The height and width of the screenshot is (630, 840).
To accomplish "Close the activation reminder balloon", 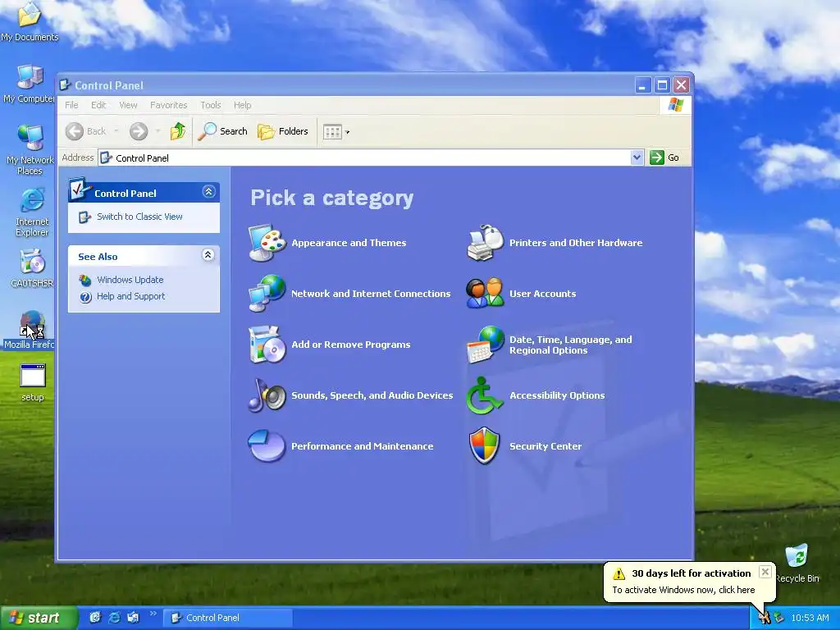I will [x=765, y=572].
